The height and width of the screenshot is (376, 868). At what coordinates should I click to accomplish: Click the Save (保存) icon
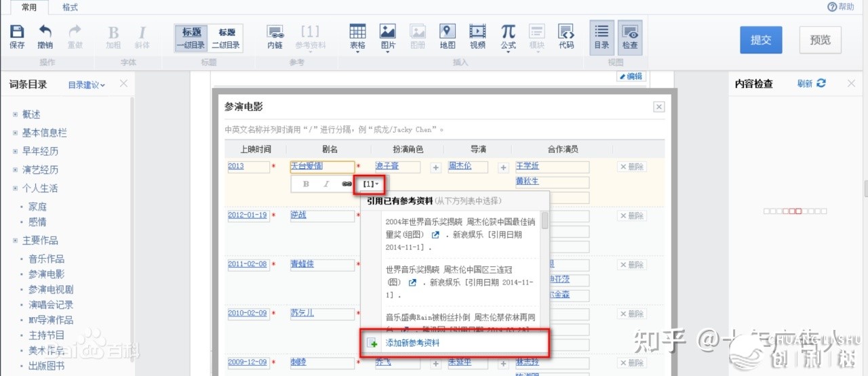(17, 32)
